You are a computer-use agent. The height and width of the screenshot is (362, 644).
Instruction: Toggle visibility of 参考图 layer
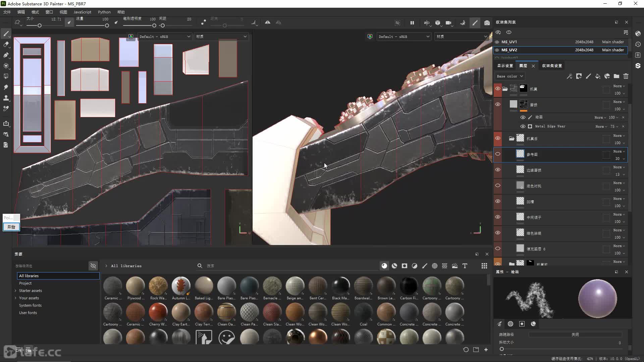coord(498,154)
